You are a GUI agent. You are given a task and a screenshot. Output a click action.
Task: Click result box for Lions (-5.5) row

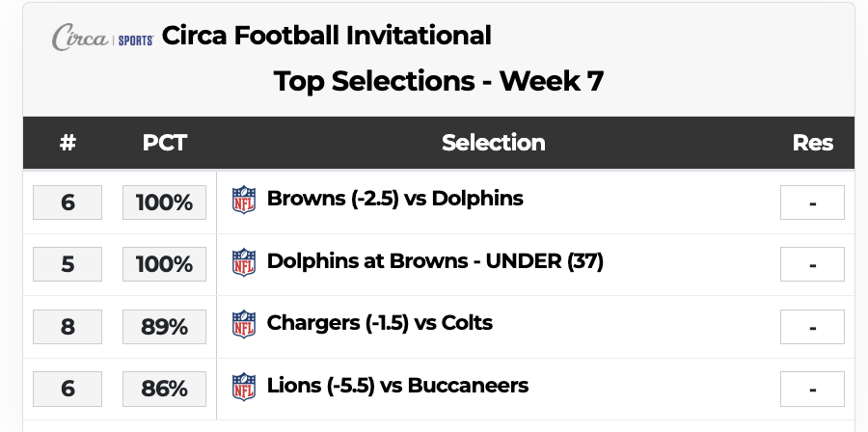[812, 390]
